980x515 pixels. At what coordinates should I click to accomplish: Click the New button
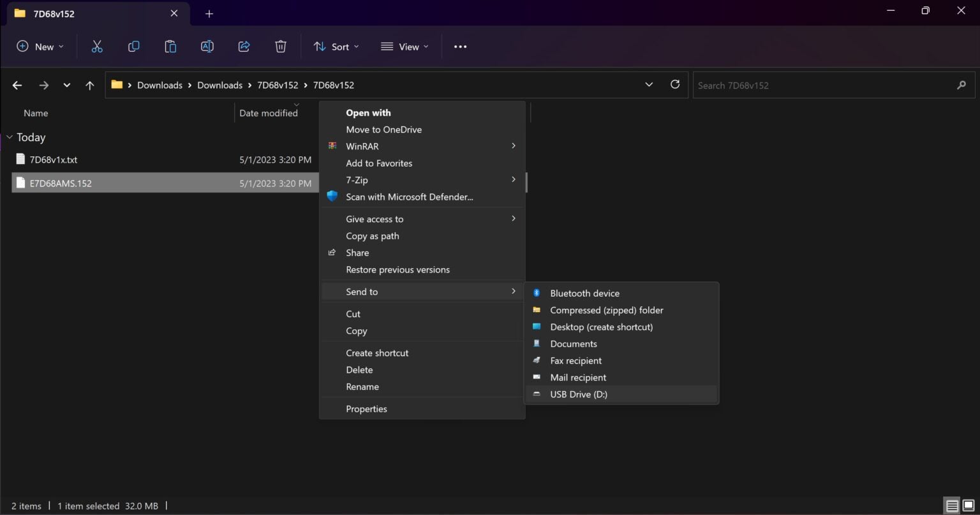point(40,47)
